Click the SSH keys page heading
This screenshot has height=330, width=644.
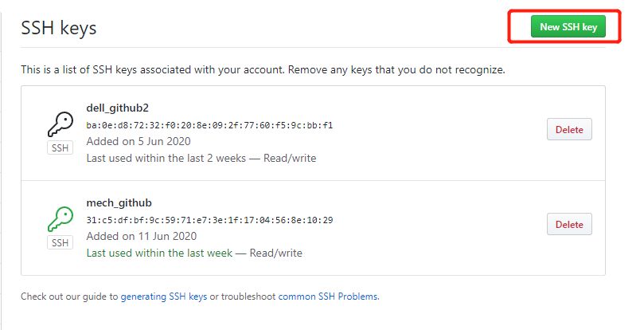[x=59, y=28]
